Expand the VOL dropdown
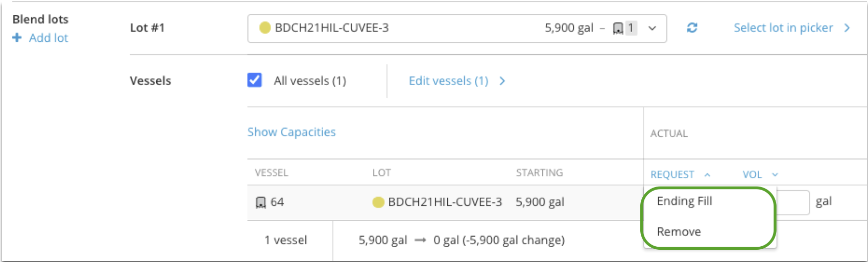868x262 pixels. pyautogui.click(x=760, y=175)
